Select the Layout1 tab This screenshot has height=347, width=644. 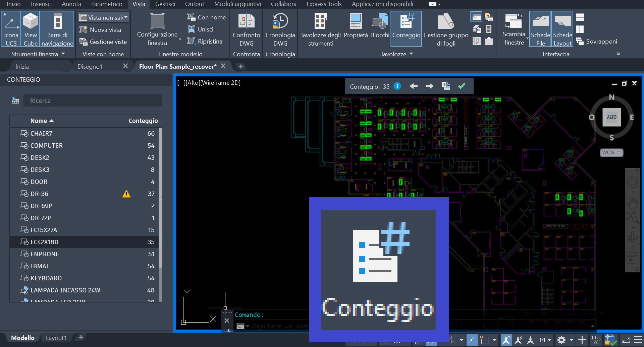[56, 337]
